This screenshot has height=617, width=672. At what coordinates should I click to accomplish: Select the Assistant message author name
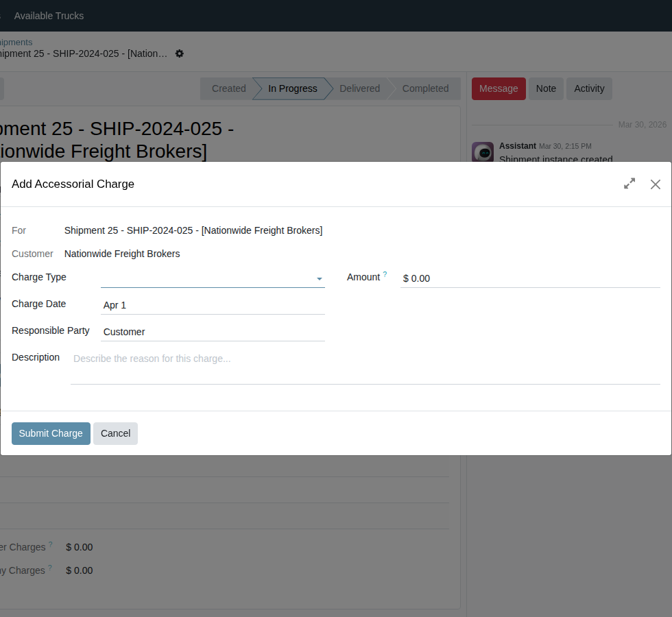tap(517, 146)
